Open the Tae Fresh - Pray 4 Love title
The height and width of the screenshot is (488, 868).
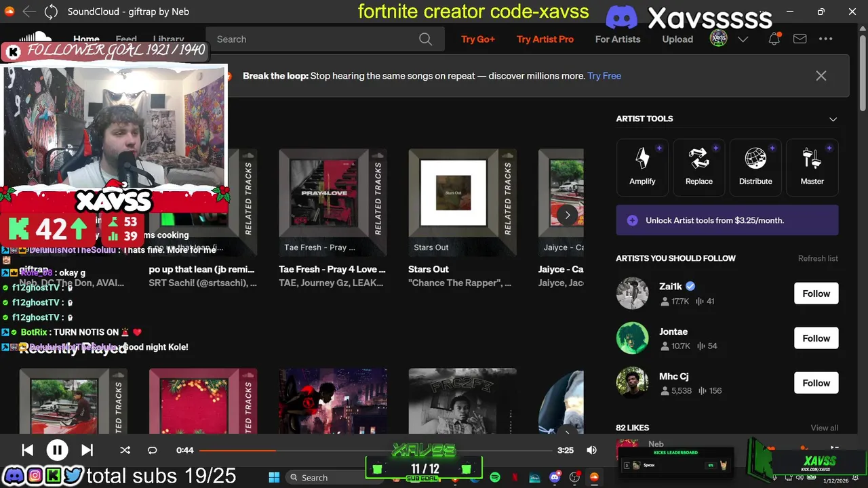point(332,269)
